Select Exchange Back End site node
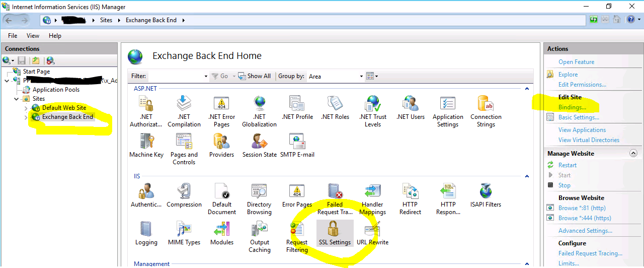 point(67,117)
